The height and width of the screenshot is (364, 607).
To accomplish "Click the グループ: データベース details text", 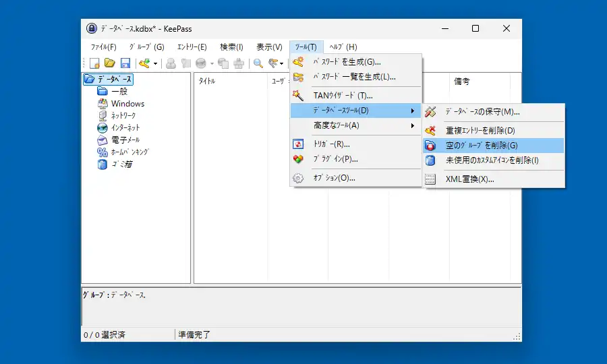I will pyautogui.click(x=114, y=295).
